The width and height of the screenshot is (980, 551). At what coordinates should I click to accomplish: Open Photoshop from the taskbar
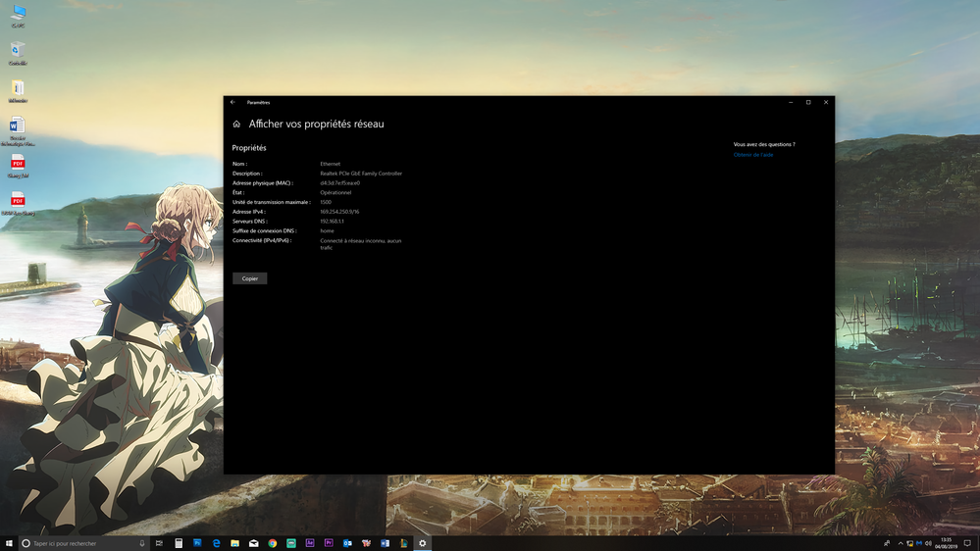197,543
